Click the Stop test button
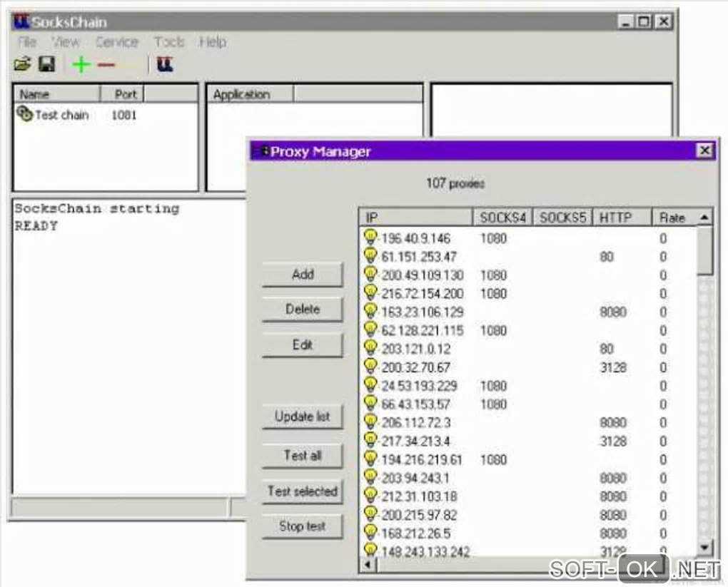This screenshot has width=728, height=587. [x=303, y=526]
